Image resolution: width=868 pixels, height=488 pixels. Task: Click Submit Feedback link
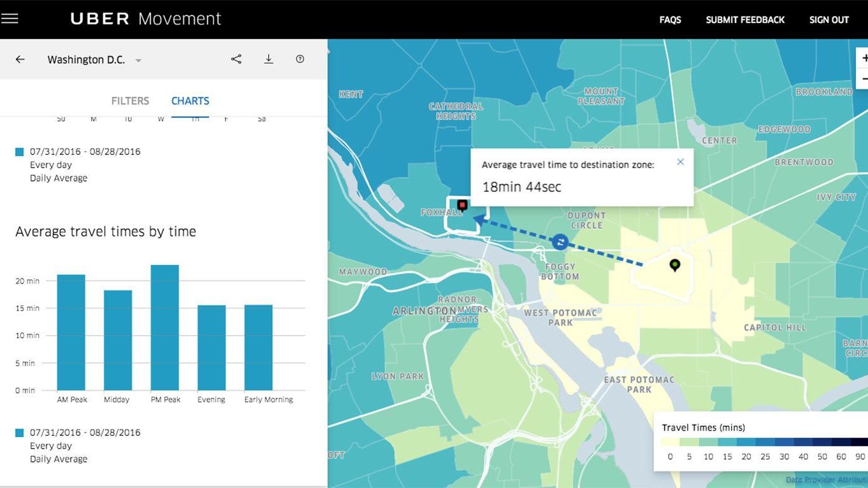coord(745,20)
